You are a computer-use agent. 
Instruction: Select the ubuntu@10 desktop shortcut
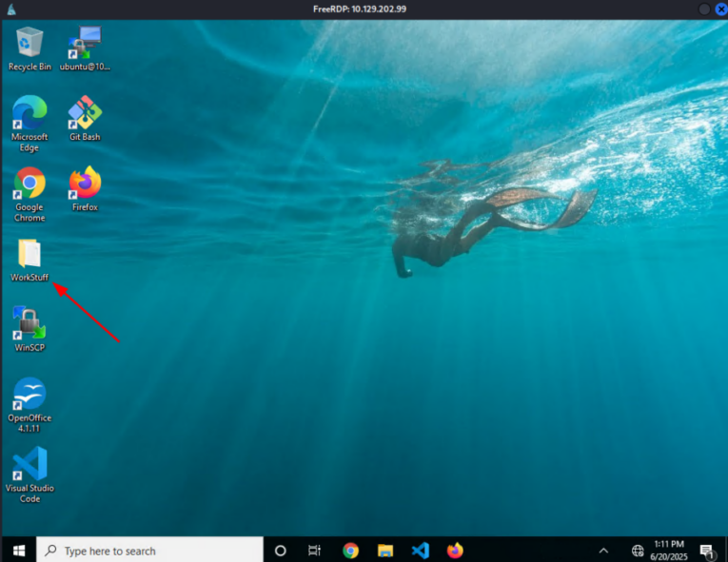tap(85, 44)
